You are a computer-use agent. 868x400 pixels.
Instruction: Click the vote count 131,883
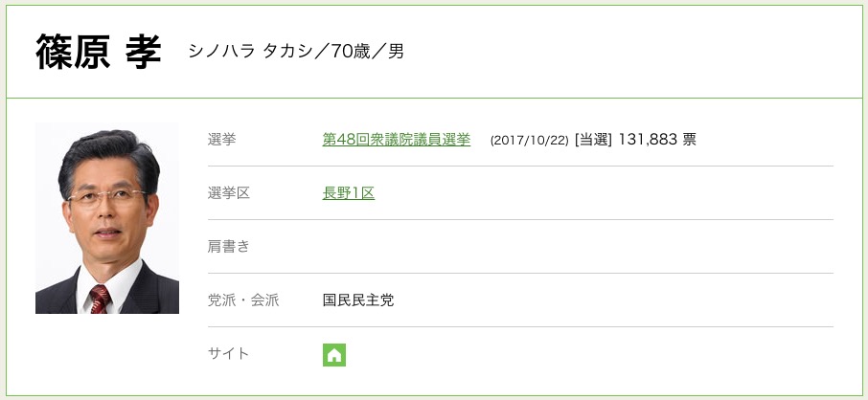pyautogui.click(x=647, y=140)
